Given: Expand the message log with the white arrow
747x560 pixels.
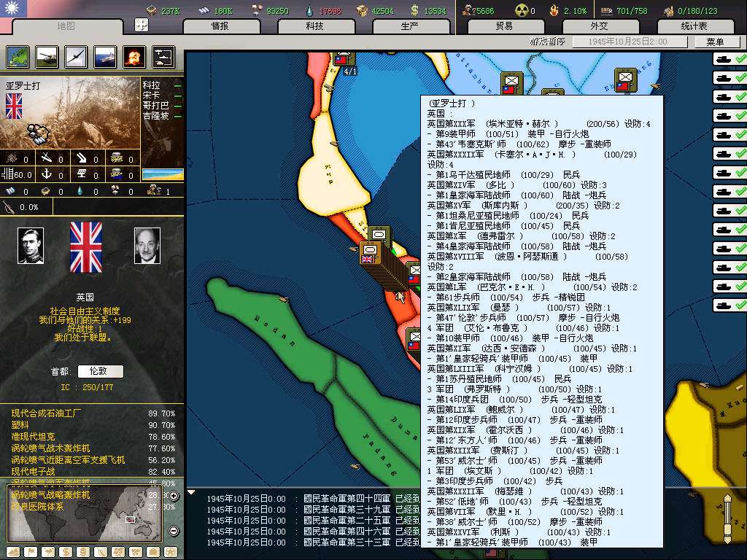Looking at the screenshot, I should point(191,492).
